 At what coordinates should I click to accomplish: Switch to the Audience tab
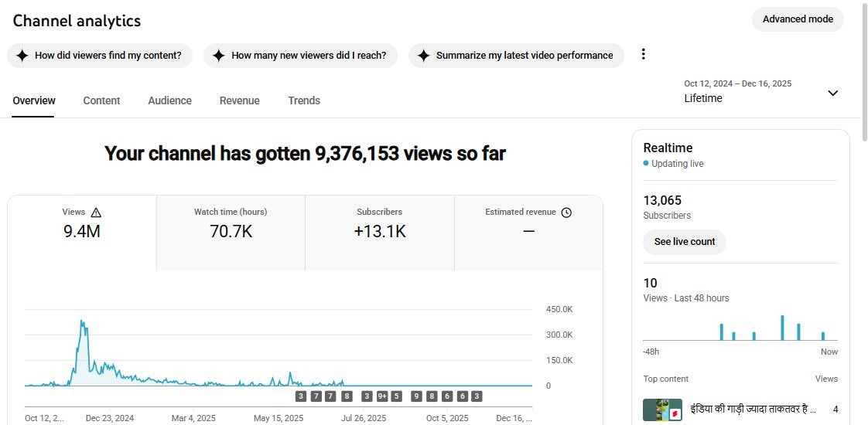[x=169, y=100]
